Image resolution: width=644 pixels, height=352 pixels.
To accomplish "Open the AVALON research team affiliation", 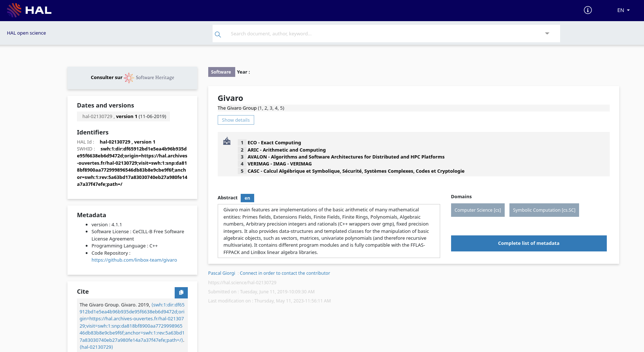I will click(x=346, y=157).
